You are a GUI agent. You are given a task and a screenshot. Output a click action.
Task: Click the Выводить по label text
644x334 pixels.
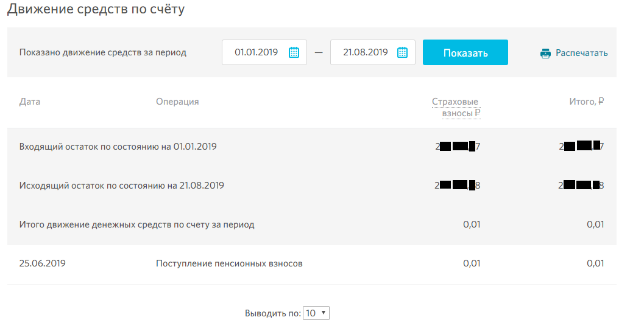point(273,313)
